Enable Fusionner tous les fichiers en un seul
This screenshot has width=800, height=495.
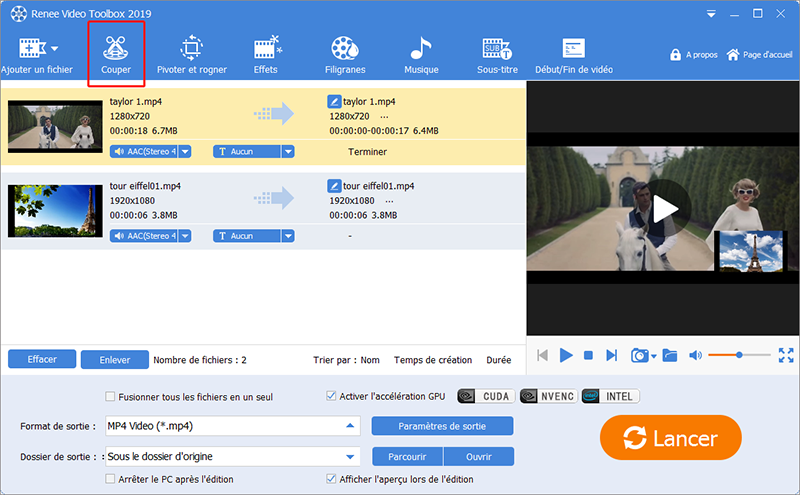point(110,397)
